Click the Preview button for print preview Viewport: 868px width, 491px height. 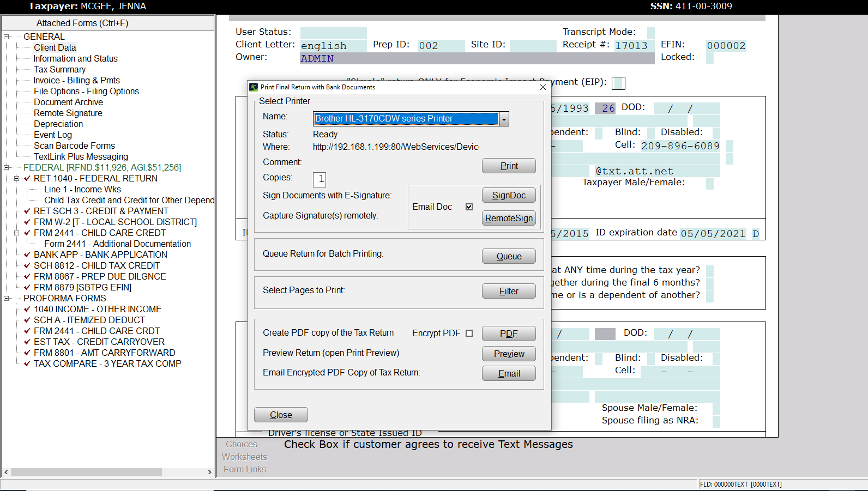tap(509, 354)
